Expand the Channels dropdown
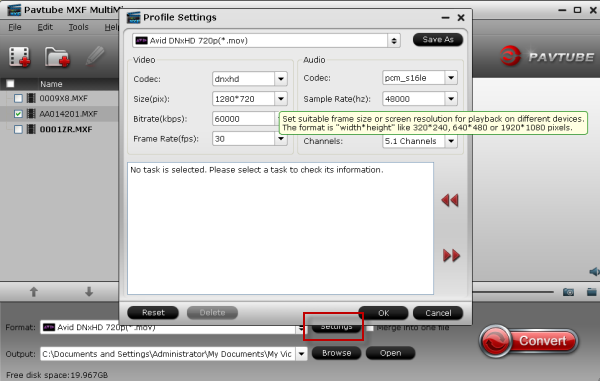 [451, 141]
